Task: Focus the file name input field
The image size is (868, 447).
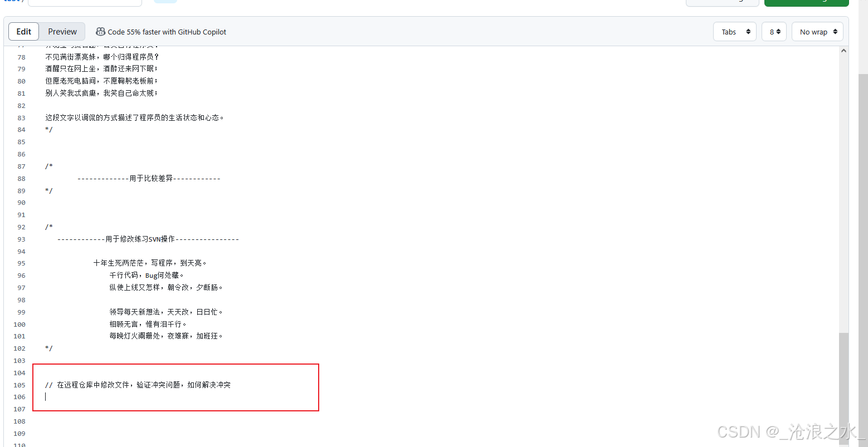Action: [85, 3]
